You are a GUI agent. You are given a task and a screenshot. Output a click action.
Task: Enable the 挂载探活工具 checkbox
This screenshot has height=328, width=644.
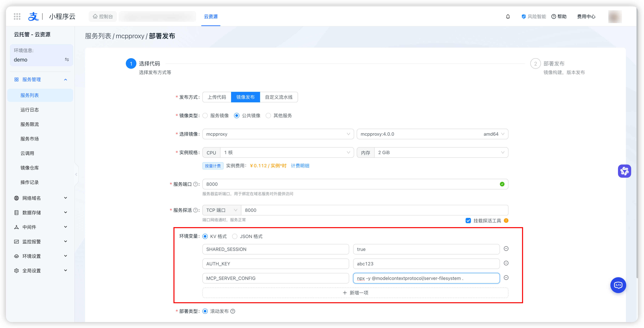coord(468,221)
